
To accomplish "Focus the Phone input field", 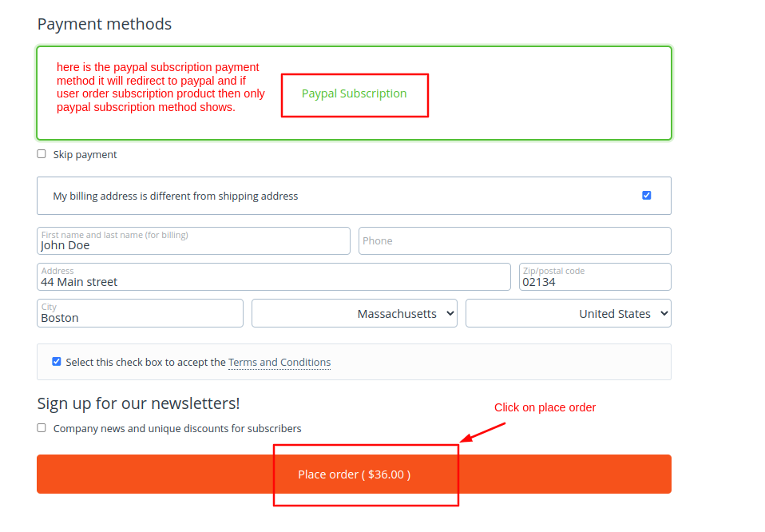I will click(515, 240).
